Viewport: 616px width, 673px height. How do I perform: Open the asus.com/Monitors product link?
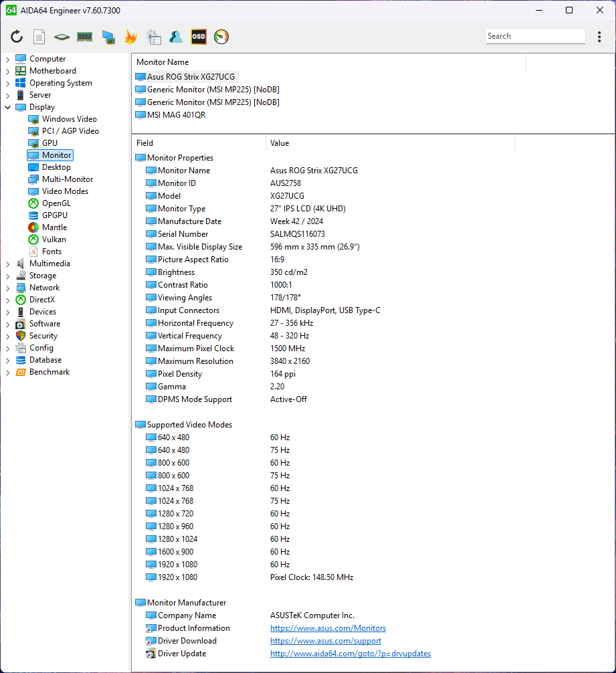(328, 628)
